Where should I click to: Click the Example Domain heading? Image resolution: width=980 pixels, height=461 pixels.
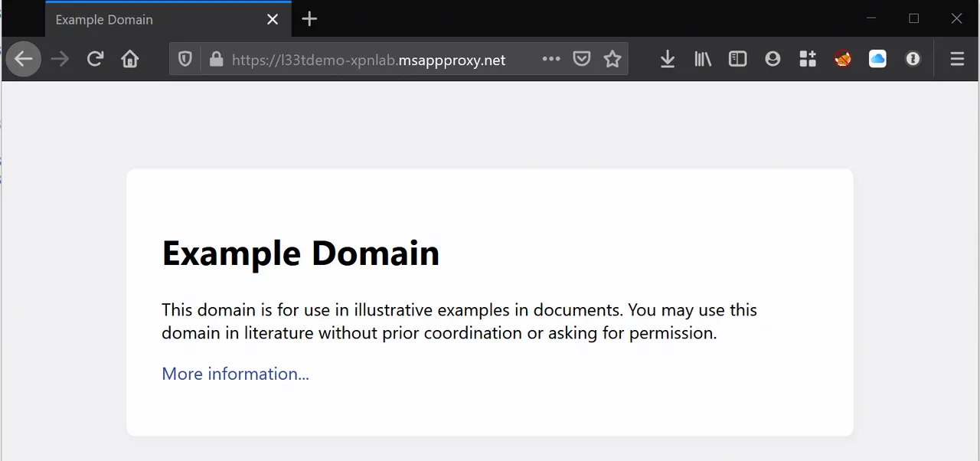click(301, 253)
